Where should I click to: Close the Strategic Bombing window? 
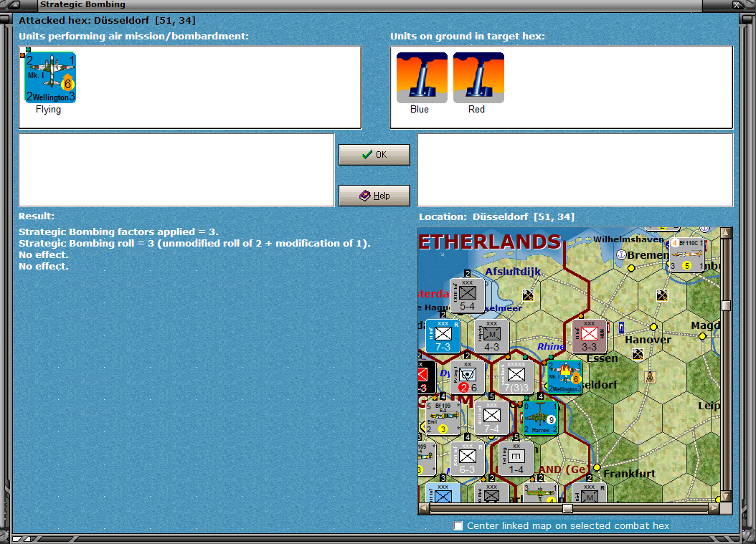(737, 5)
